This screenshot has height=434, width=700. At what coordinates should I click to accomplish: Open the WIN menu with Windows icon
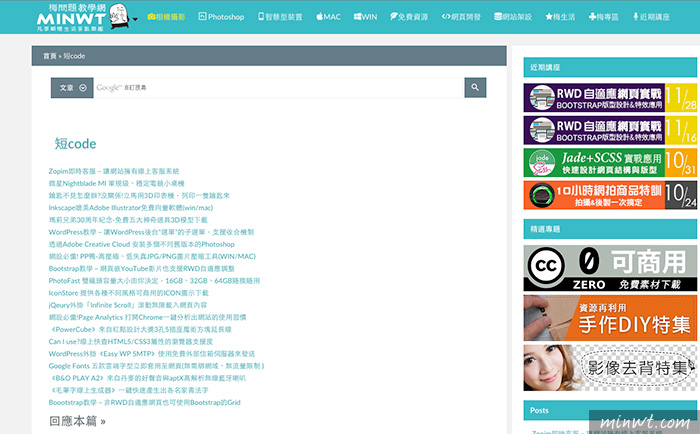click(365, 17)
